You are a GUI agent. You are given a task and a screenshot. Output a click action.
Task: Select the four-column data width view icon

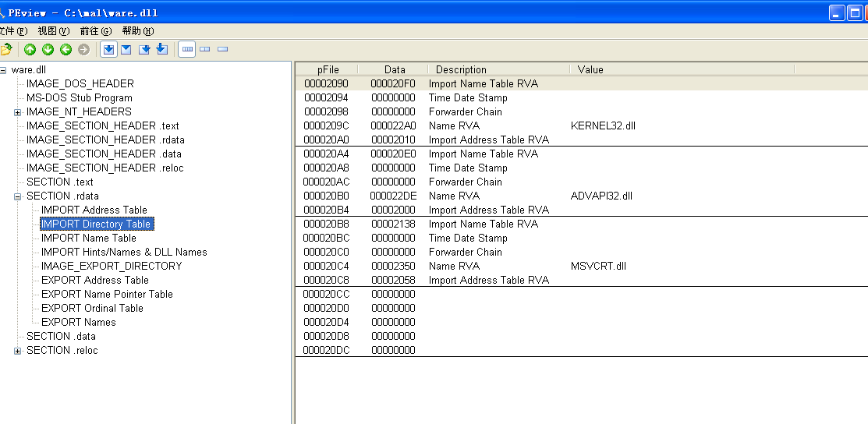point(188,49)
